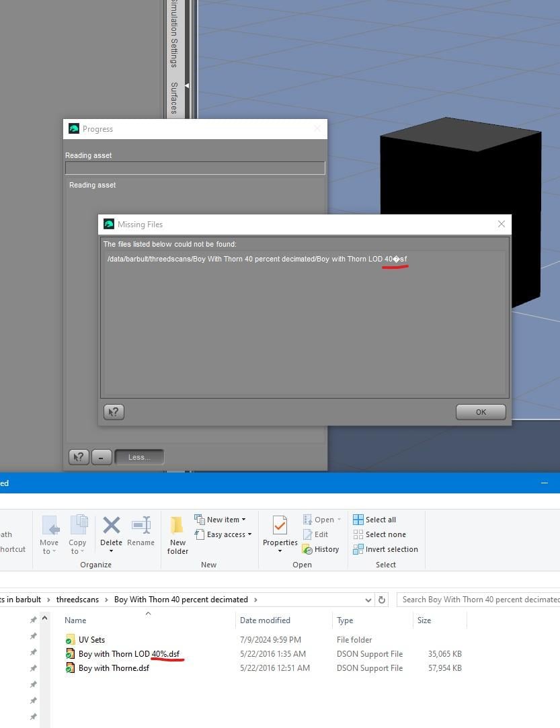Click the minus button in the Progress dialog
This screenshot has width=560, height=728.
(102, 457)
